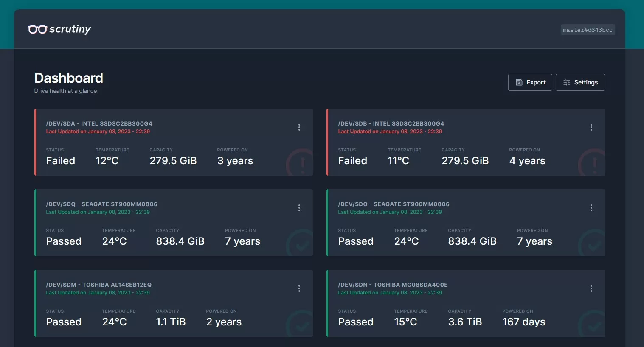644x347 pixels.
Task: Open the three-dot menu for /DEV/SDQ
Action: point(299,208)
